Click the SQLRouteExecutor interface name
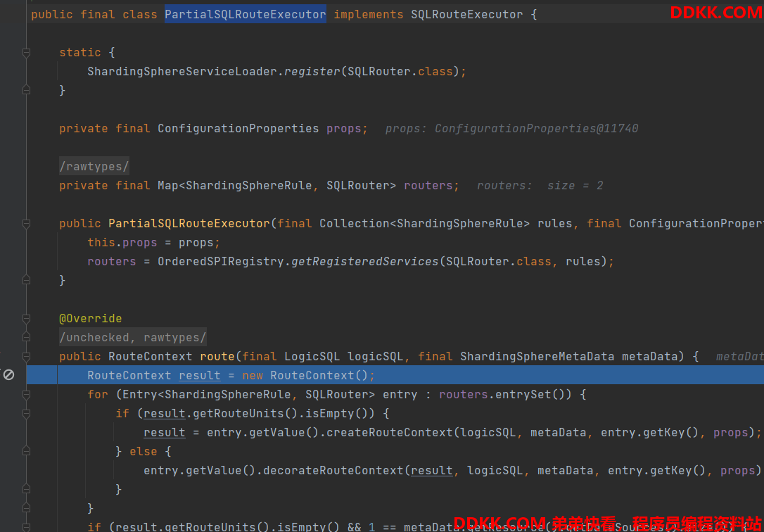Screen dimensions: 764x532 click(x=467, y=15)
